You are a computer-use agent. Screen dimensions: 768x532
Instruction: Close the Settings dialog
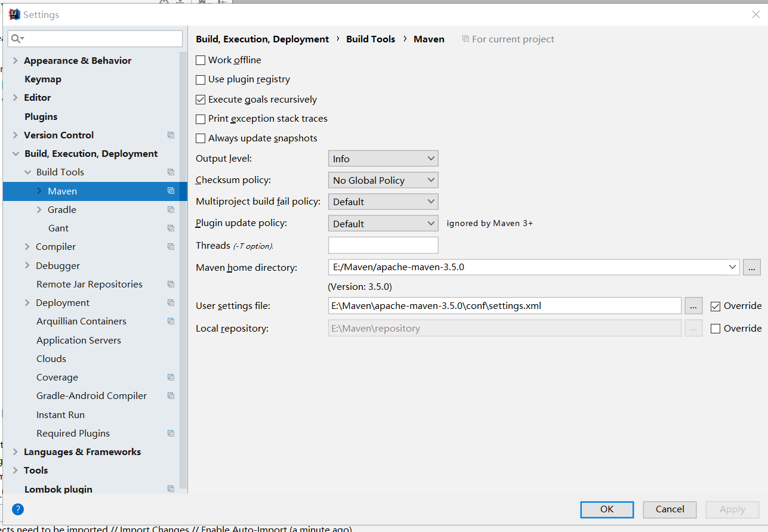(755, 14)
